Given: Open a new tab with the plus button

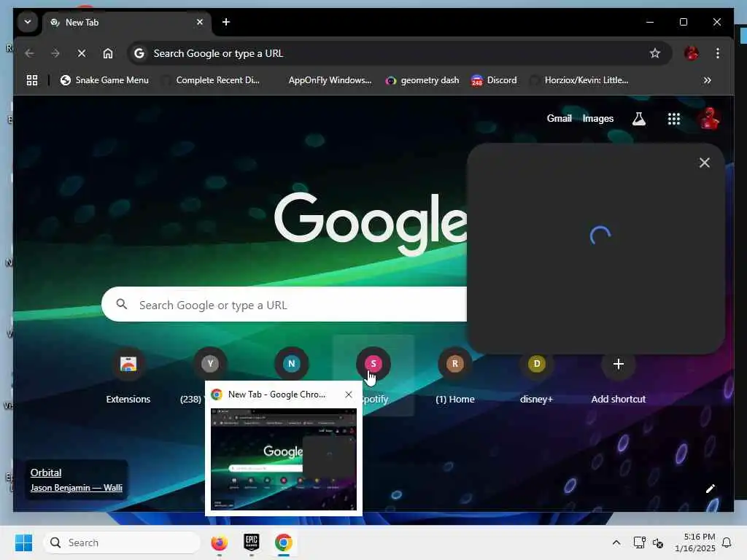Looking at the screenshot, I should (226, 22).
